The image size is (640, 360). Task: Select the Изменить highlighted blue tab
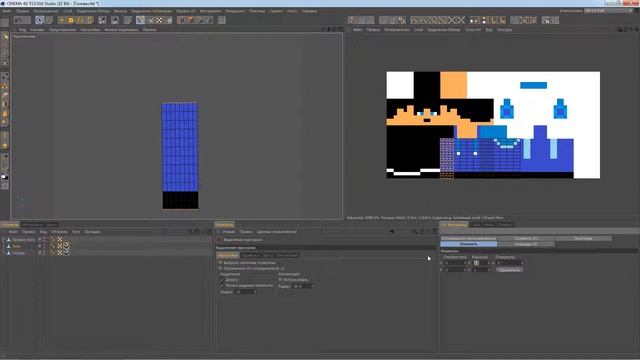pyautogui.click(x=469, y=244)
